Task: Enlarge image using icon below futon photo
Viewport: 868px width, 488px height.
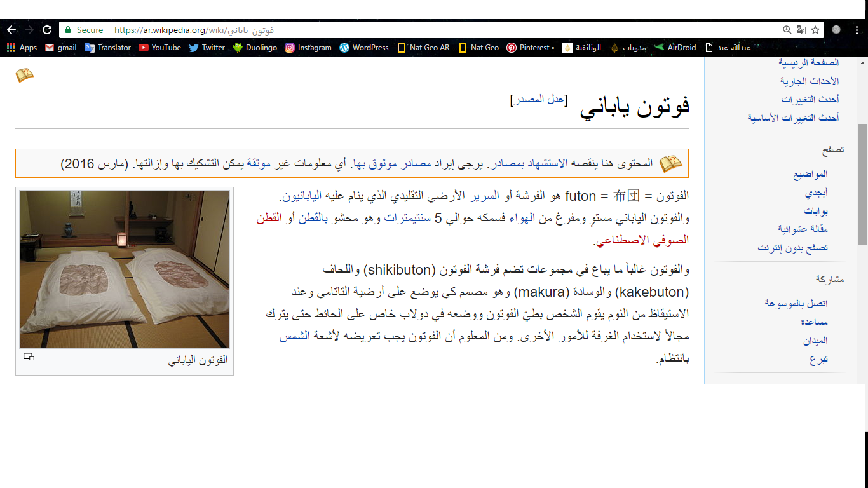Action: coord(29,357)
